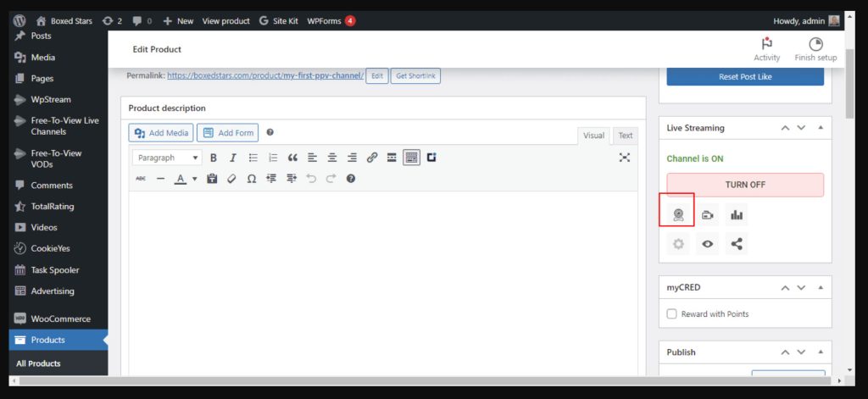Image resolution: width=868 pixels, height=399 pixels.
Task: Open the Paragraph format dropdown
Action: point(168,158)
